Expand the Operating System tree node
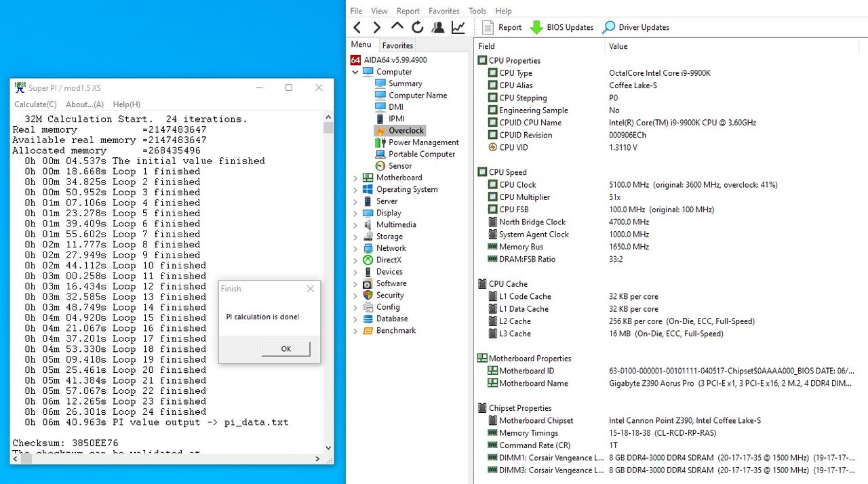868x484 pixels. coord(355,190)
